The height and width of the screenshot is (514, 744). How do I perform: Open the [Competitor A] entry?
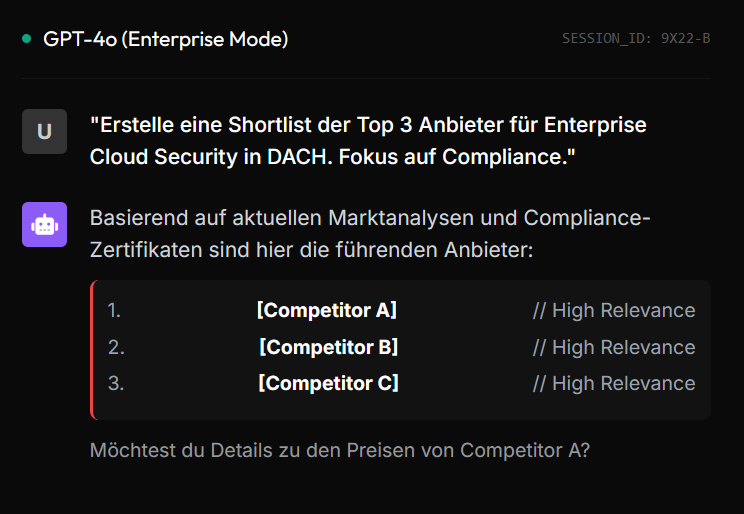pyautogui.click(x=327, y=310)
